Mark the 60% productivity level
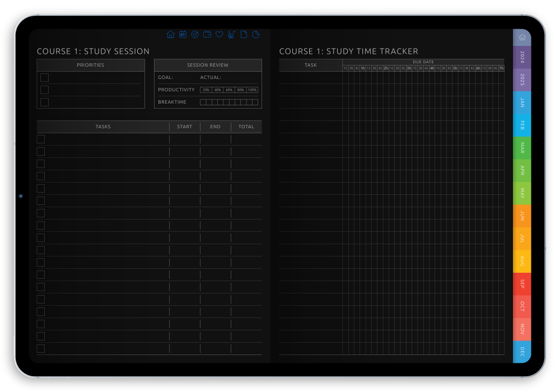The image size is (560, 392). [x=228, y=90]
